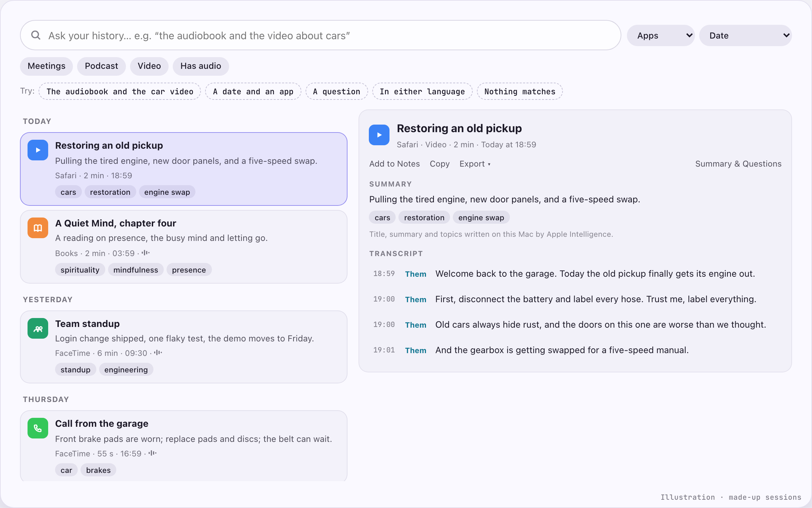This screenshot has height=508, width=812.
Task: Open Summary & Questions
Action: pyautogui.click(x=738, y=164)
